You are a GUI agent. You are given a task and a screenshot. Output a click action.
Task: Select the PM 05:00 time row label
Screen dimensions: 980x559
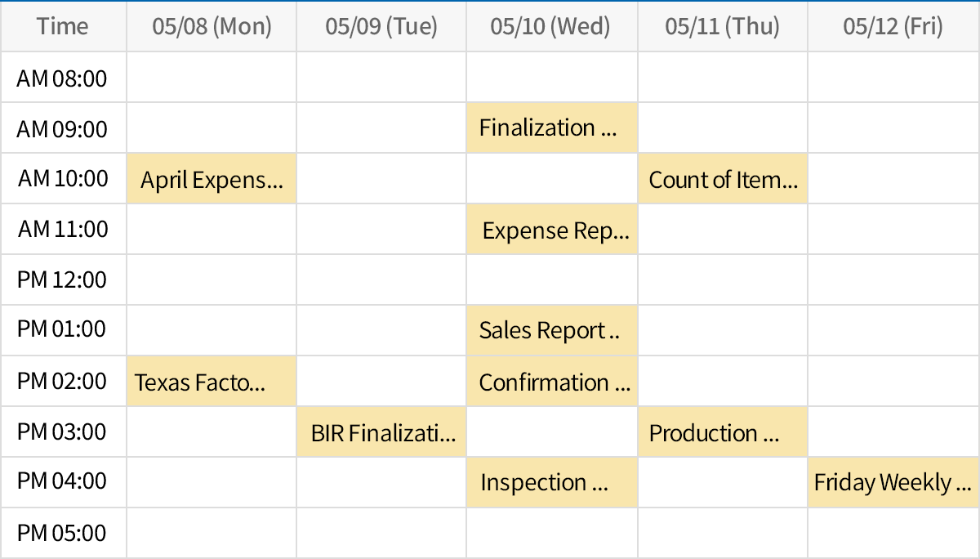click(x=63, y=534)
